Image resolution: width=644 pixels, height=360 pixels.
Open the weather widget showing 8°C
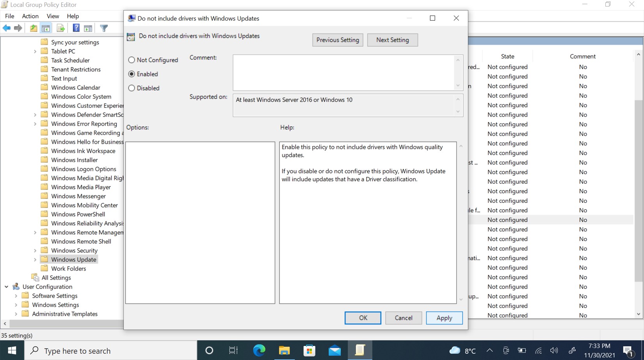[463, 350]
